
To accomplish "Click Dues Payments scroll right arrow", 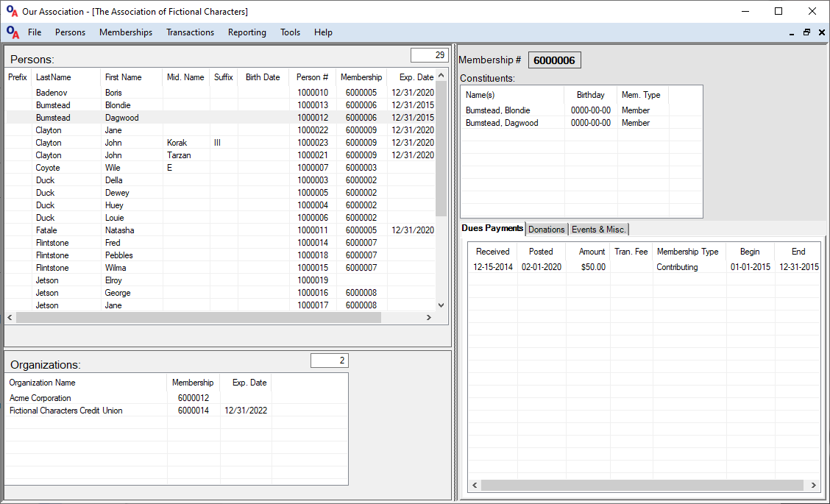I will 814,485.
